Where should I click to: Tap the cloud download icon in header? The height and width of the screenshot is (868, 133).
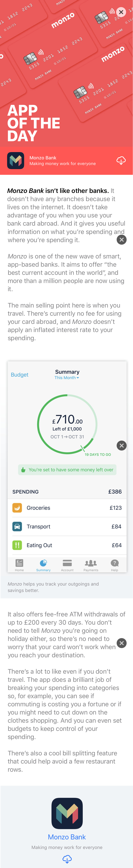click(x=121, y=160)
